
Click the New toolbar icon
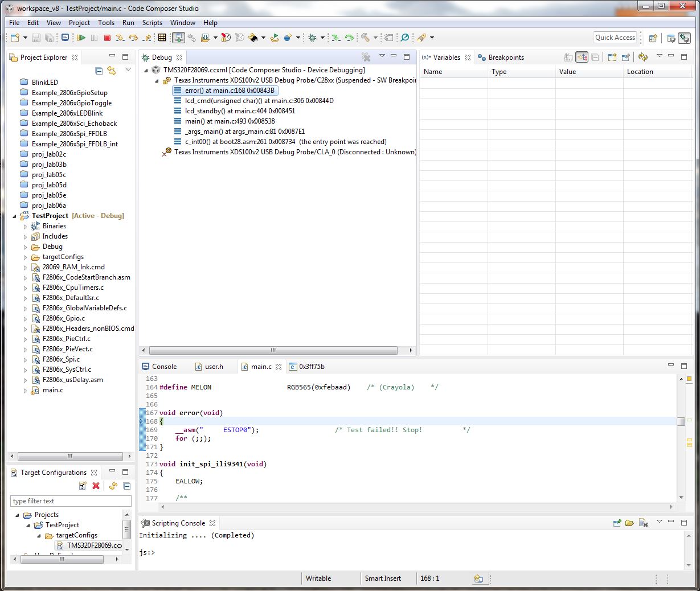click(15, 38)
